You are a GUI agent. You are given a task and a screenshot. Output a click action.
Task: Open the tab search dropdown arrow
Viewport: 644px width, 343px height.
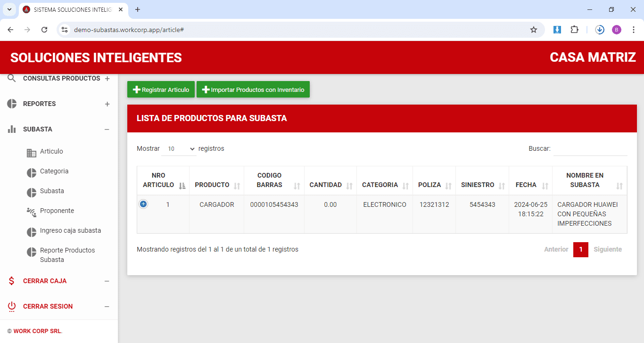click(9, 9)
